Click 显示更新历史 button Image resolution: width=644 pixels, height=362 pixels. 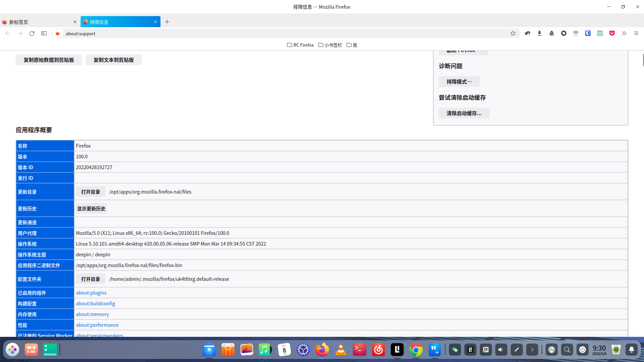(x=91, y=209)
